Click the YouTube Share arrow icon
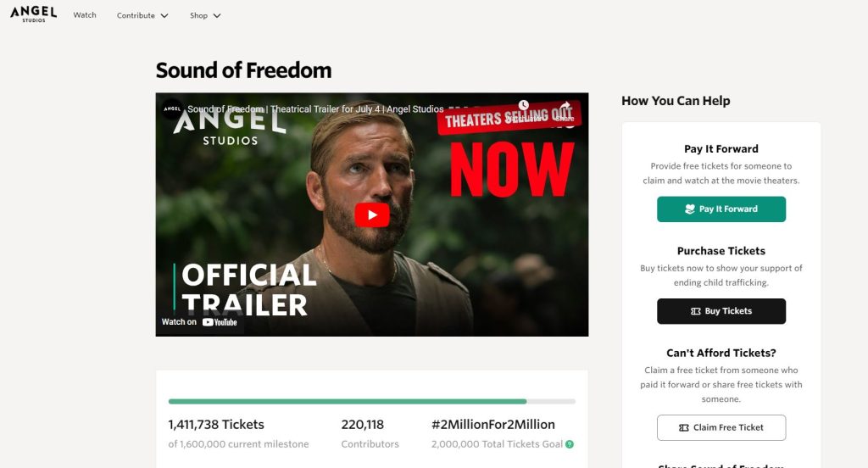Image resolution: width=868 pixels, height=468 pixels. [x=565, y=106]
